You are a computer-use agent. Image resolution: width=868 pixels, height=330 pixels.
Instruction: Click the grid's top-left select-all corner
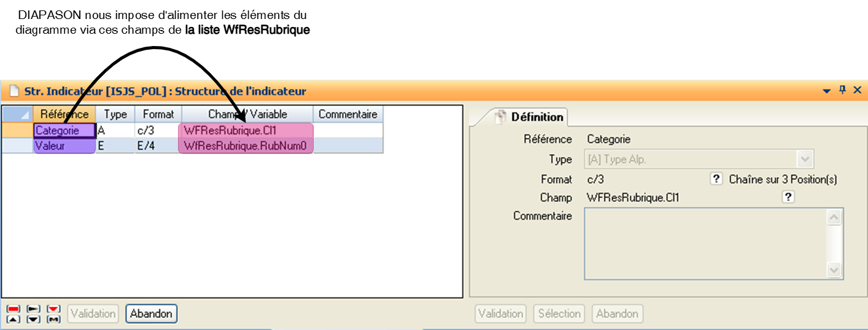click(17, 114)
